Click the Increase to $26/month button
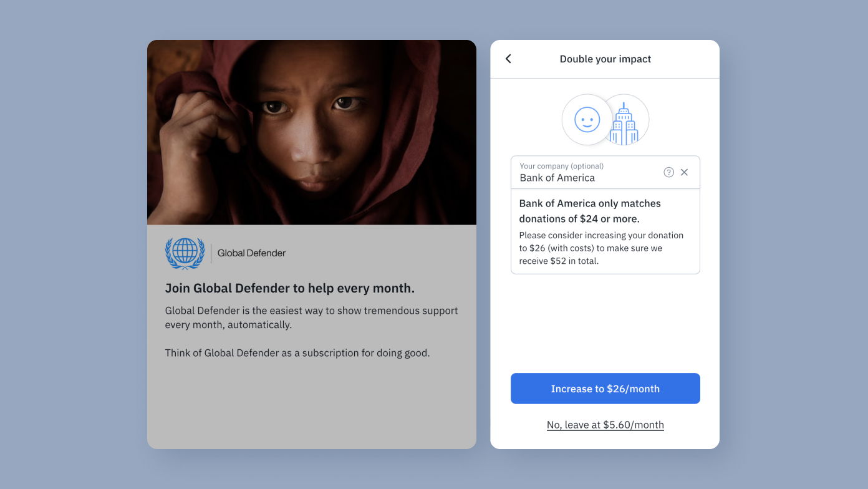Viewport: 868px width, 489px height. pyautogui.click(x=605, y=388)
